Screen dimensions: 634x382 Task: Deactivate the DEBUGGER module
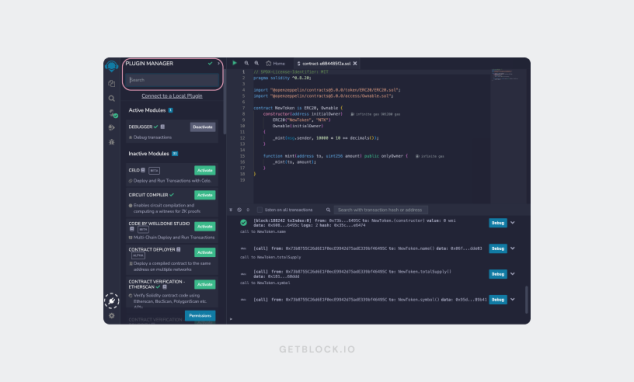pyautogui.click(x=203, y=127)
